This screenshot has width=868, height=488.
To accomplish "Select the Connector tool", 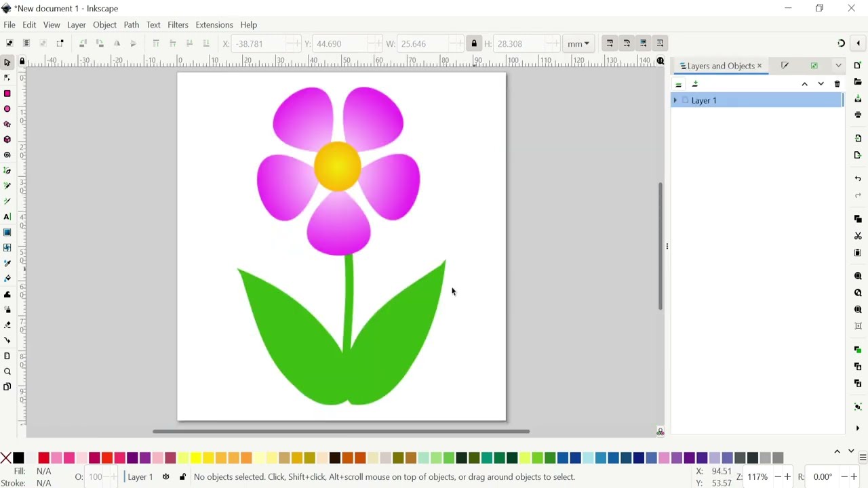I will point(7,340).
